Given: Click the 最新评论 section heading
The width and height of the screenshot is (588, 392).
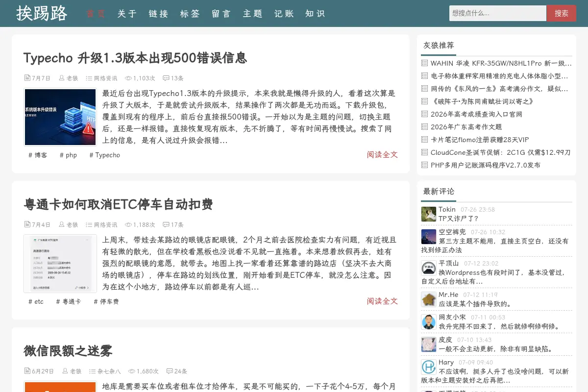Looking at the screenshot, I should click(x=439, y=191).
